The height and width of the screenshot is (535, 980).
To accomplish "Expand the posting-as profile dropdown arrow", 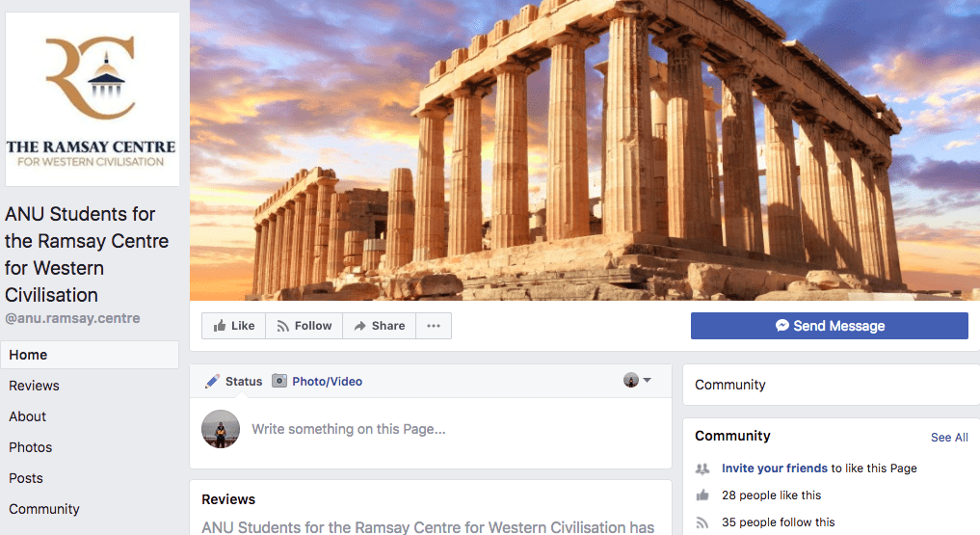I will [x=647, y=380].
